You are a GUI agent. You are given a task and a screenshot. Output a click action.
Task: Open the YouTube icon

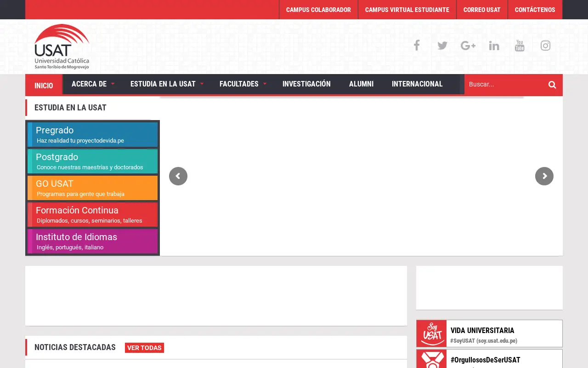click(520, 46)
